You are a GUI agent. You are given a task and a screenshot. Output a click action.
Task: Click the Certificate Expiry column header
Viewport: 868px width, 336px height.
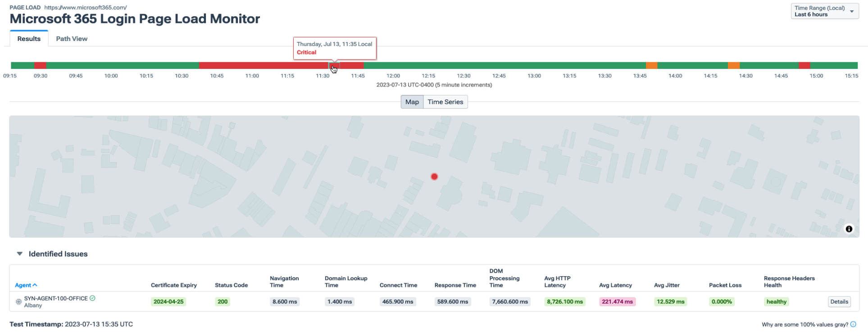174,285
